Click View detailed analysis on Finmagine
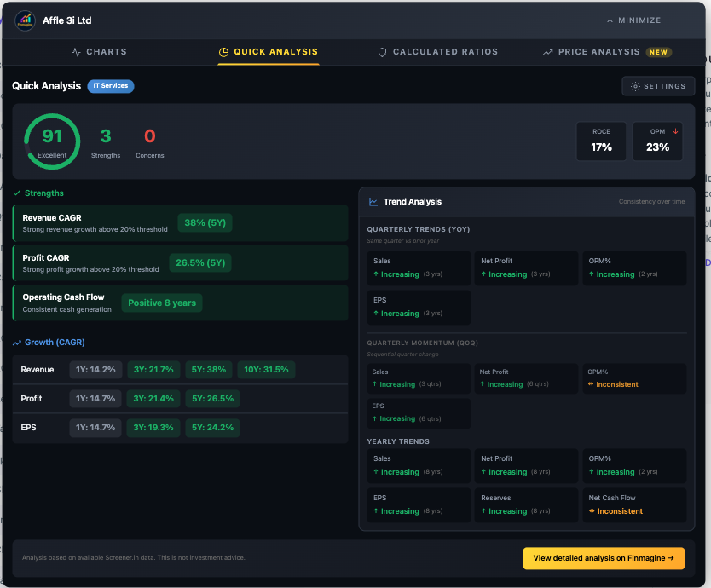 [604, 558]
